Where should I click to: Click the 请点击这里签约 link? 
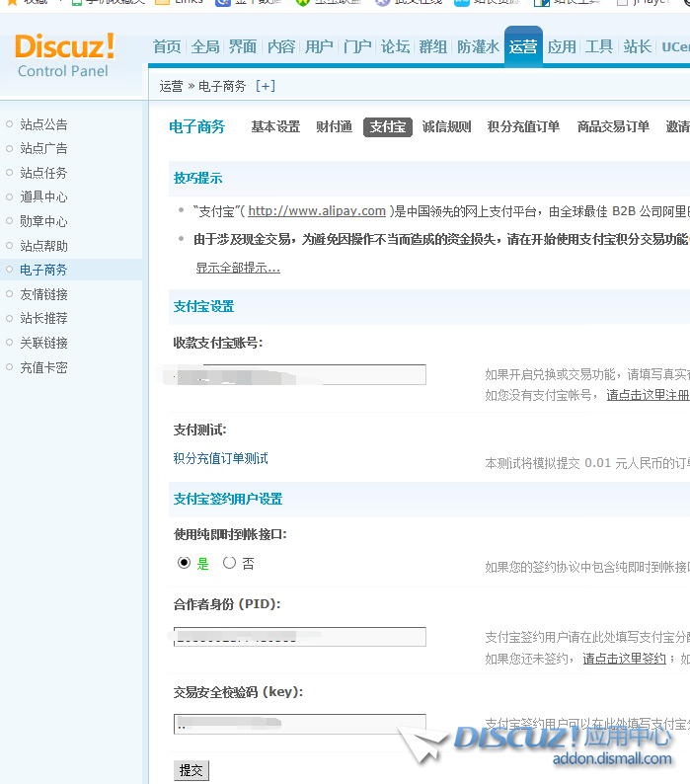pyautogui.click(x=625, y=659)
